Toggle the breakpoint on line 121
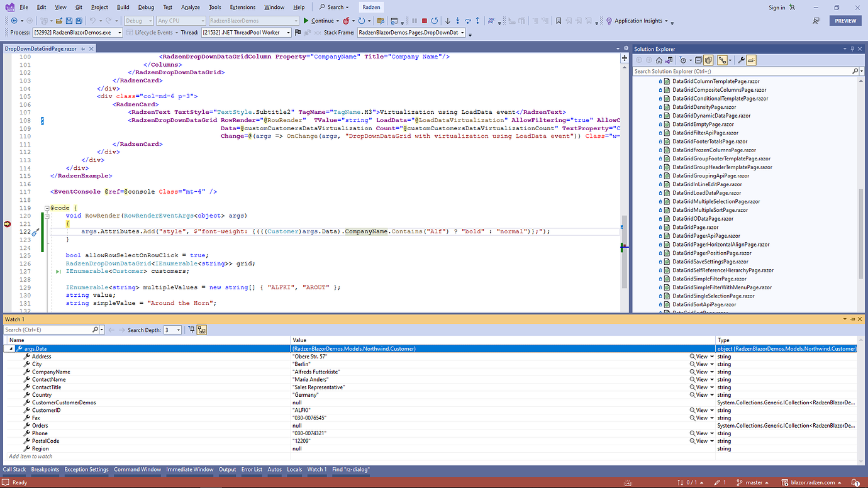This screenshot has height=488, width=868. 6,223
